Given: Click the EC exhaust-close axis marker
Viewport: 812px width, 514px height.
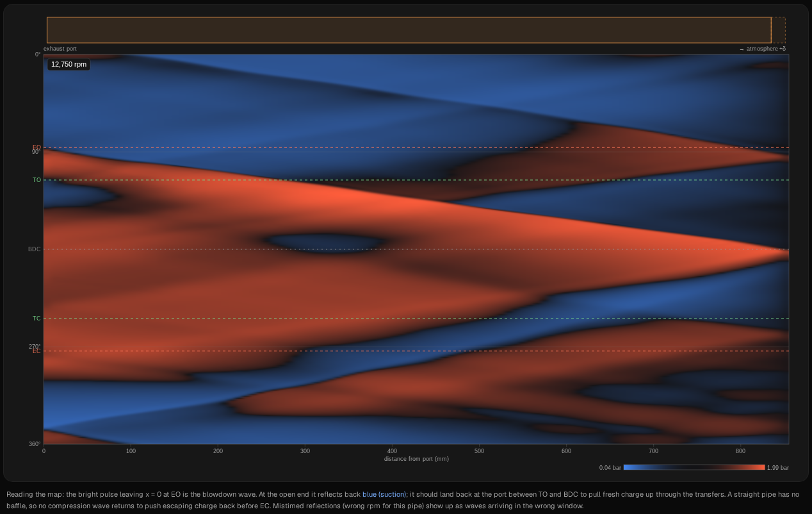Looking at the screenshot, I should (37, 351).
